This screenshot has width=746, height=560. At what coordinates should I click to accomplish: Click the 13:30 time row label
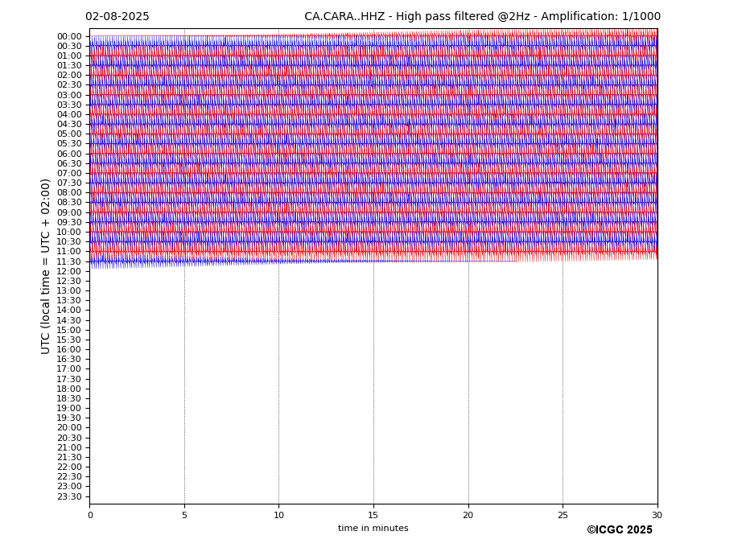point(69,301)
